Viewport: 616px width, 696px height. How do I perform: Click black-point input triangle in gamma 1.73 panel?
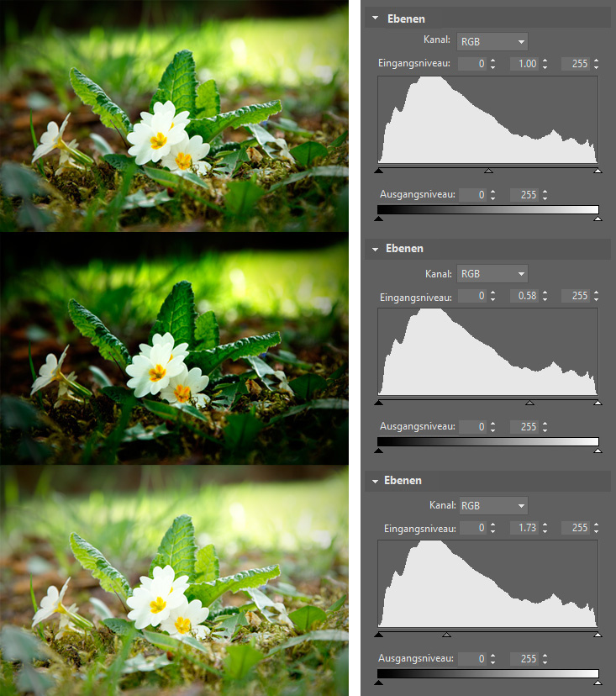(378, 635)
